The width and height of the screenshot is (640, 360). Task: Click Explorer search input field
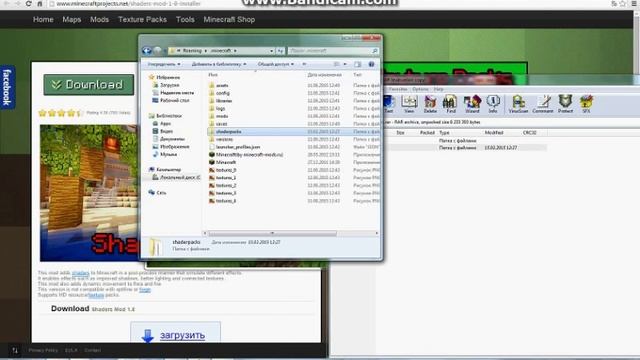pos(330,51)
